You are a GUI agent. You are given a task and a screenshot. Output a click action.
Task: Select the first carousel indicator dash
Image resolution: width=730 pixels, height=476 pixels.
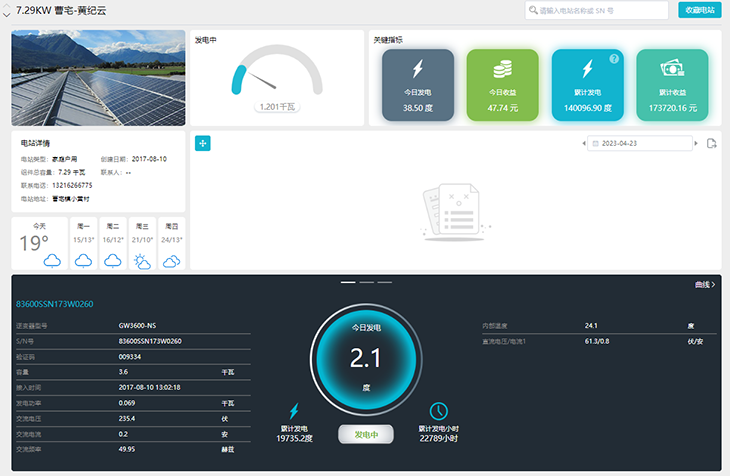tap(348, 283)
